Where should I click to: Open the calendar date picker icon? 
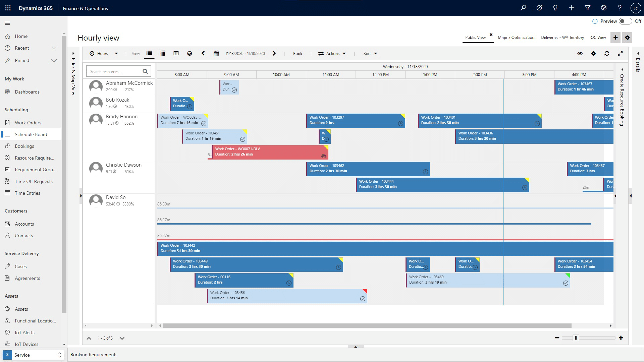216,53
